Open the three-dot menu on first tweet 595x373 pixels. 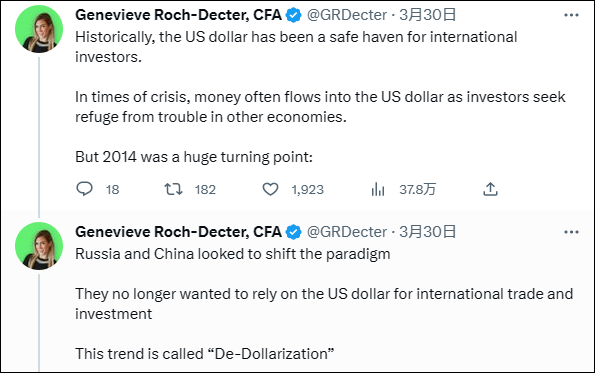[x=571, y=15]
